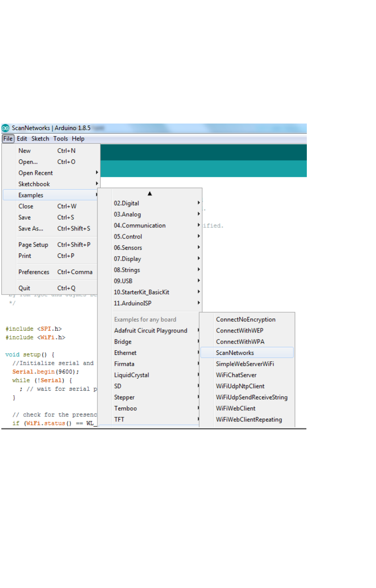Choose New from File menu
Image resolution: width=376 pixels, height=588 pixels.
pyautogui.click(x=51, y=150)
